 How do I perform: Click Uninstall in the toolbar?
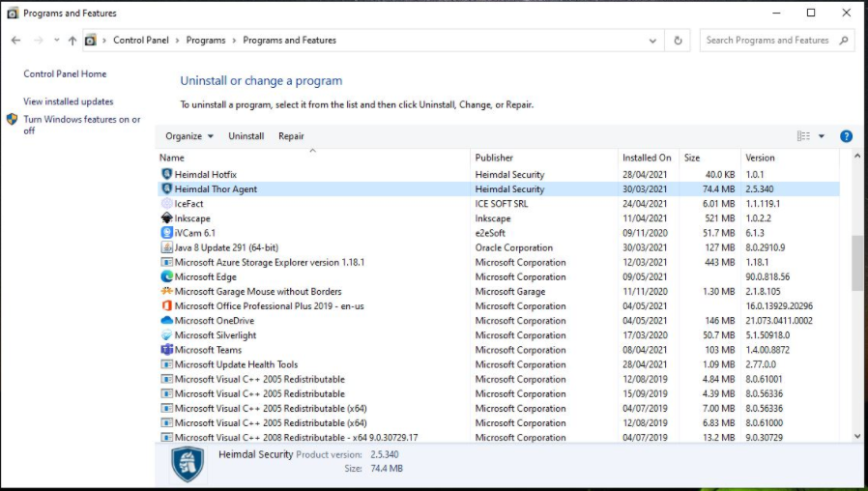[x=246, y=136]
